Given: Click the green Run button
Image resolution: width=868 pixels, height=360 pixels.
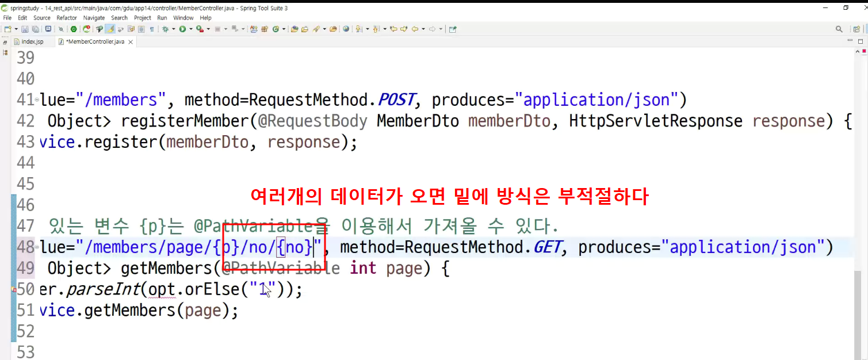Looking at the screenshot, I should [182, 29].
